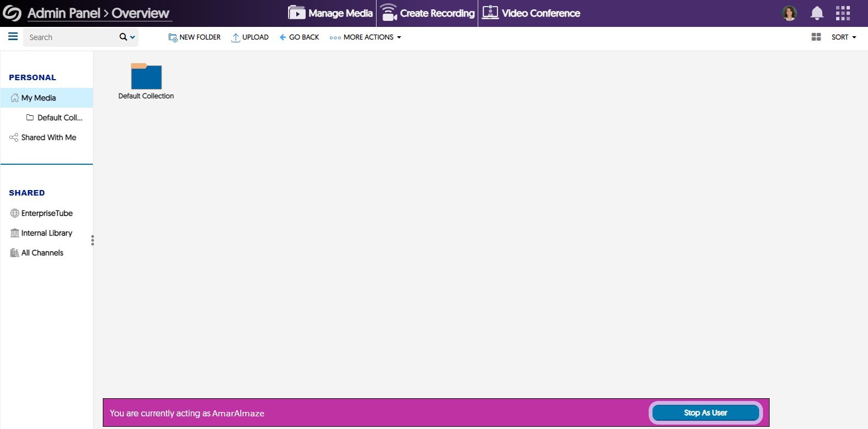This screenshot has height=429, width=868.
Task: Open the Default Collection folder thumbnail
Action: click(146, 76)
